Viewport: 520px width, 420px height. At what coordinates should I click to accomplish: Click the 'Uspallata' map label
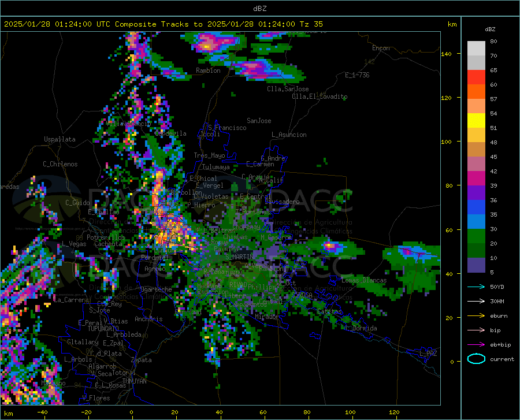click(60, 139)
